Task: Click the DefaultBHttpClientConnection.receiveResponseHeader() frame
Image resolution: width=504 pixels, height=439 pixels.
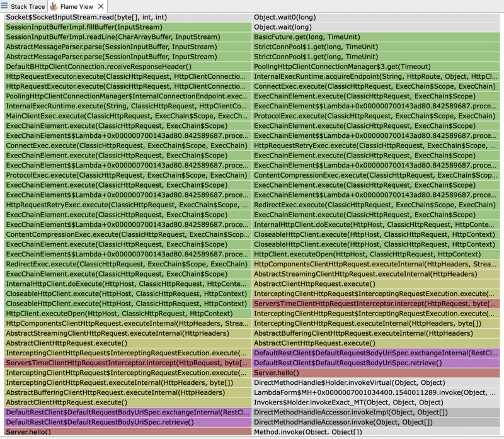Action: coord(128,67)
